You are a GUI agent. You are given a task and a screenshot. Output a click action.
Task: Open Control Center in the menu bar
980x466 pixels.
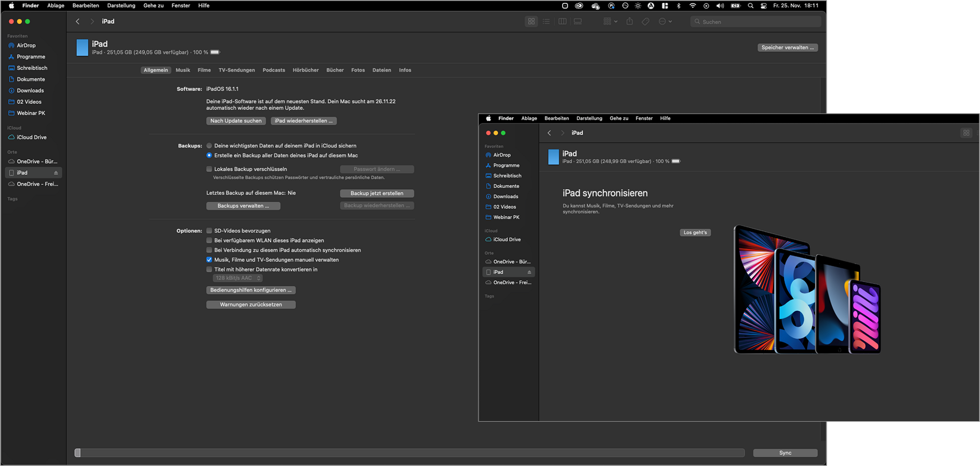[764, 5]
